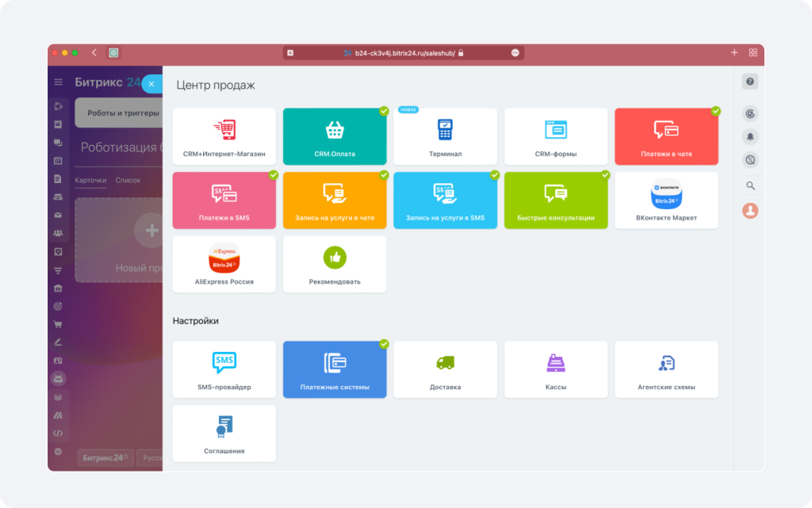
Task: Click the calendar icon in left sidebar
Action: [58, 160]
